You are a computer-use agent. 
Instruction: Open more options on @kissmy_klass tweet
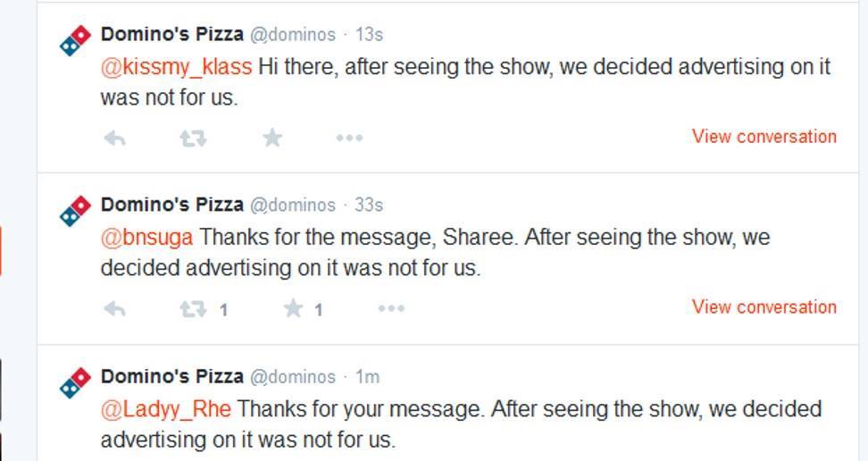348,138
